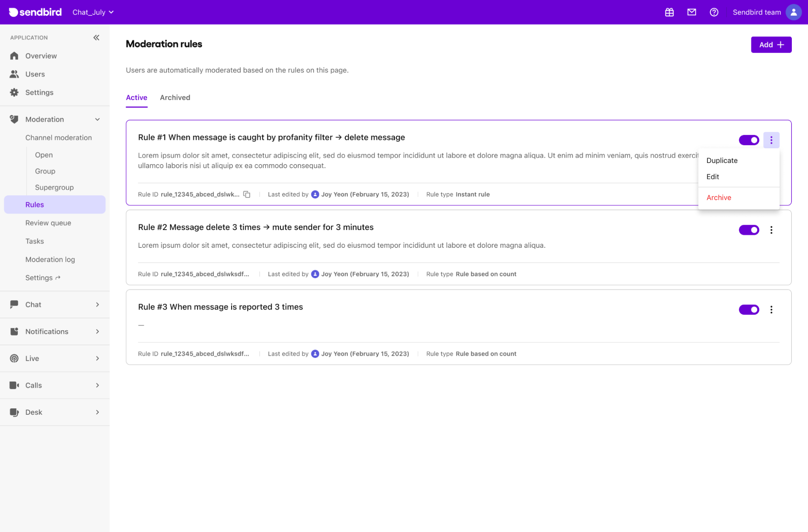Open the help question mark icon
Image resolution: width=808 pixels, height=532 pixels.
click(714, 12)
